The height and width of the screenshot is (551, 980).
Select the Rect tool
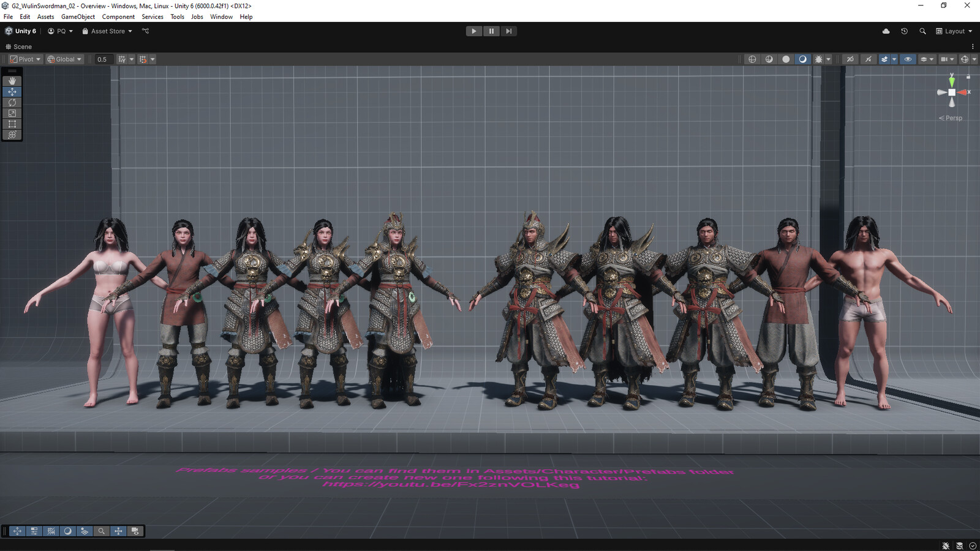tap(12, 124)
